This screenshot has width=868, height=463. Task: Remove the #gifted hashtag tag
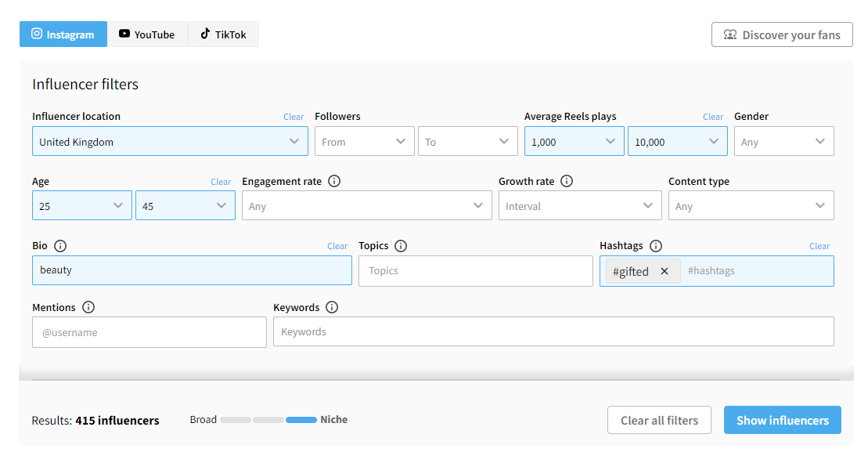pos(665,271)
